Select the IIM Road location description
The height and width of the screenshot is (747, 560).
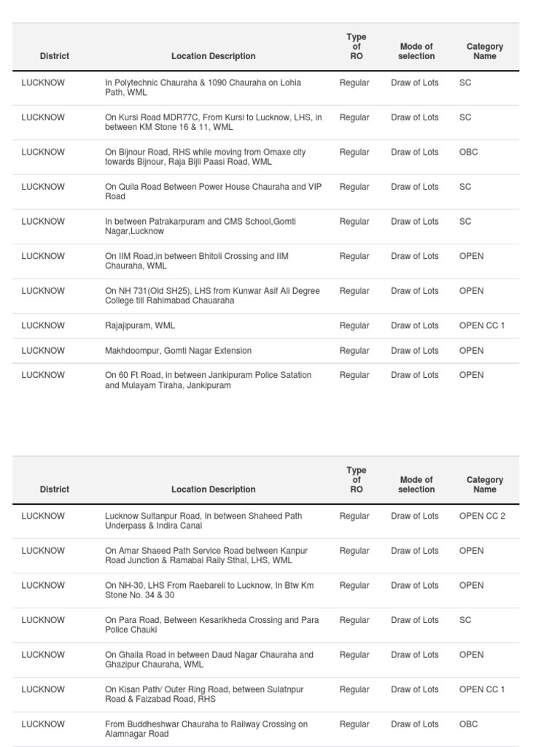point(197,261)
